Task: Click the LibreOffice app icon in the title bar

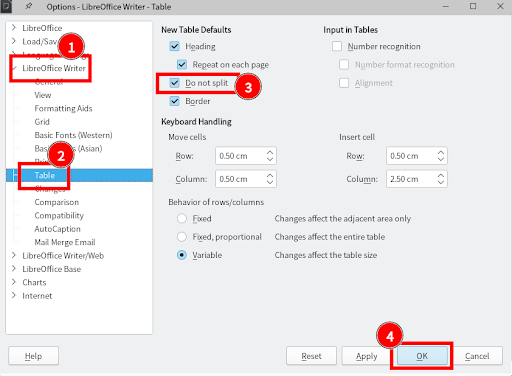Action: tap(6, 6)
